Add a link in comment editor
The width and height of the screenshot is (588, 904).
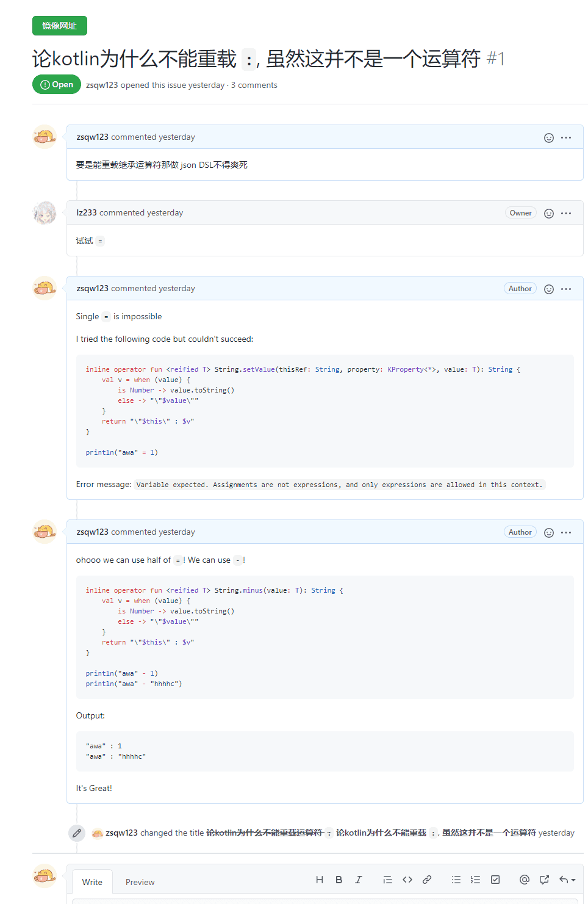pos(427,880)
